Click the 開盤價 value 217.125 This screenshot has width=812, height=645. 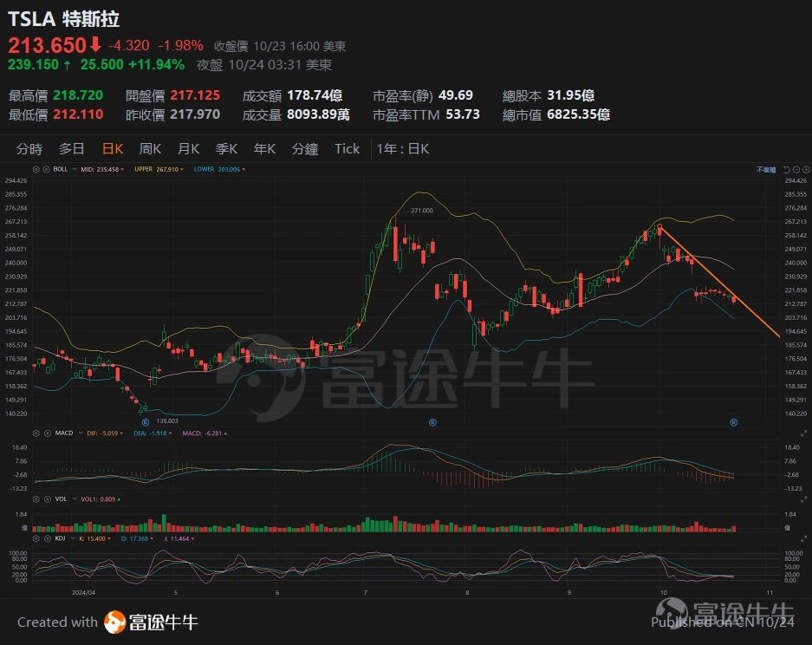pos(195,95)
